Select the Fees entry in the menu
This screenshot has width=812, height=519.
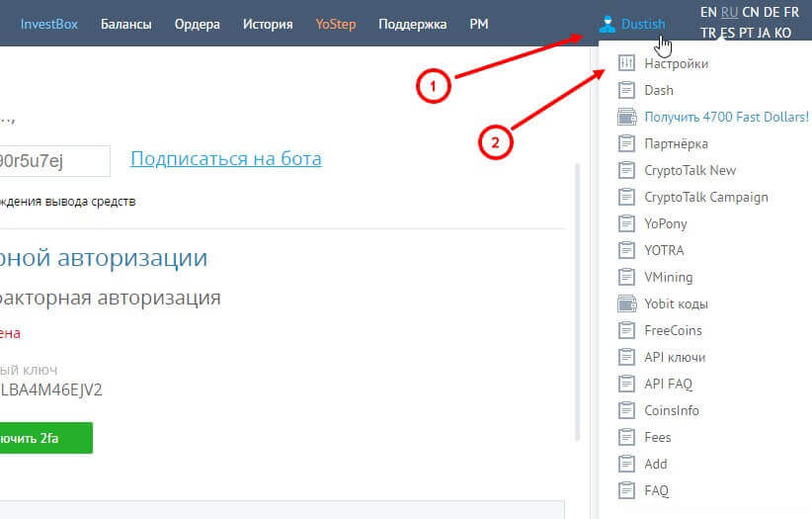(657, 437)
